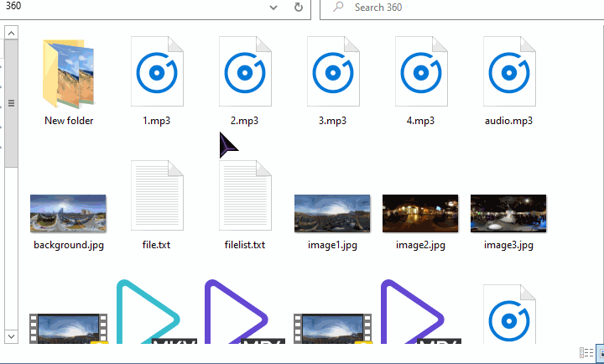
Task: Select the teal MKV video file icon
Action: tap(156, 312)
